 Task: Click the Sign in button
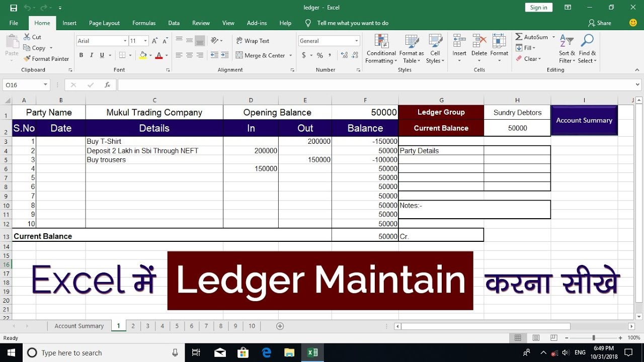point(539,8)
